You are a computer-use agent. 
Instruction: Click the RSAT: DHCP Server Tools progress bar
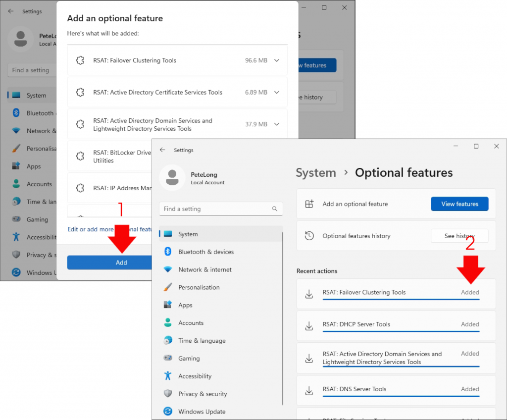(401, 332)
